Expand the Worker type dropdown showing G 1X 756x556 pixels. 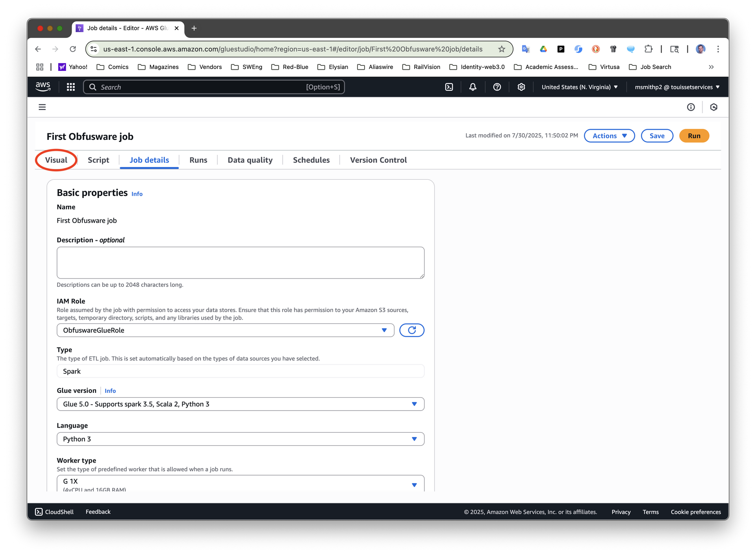pos(240,483)
